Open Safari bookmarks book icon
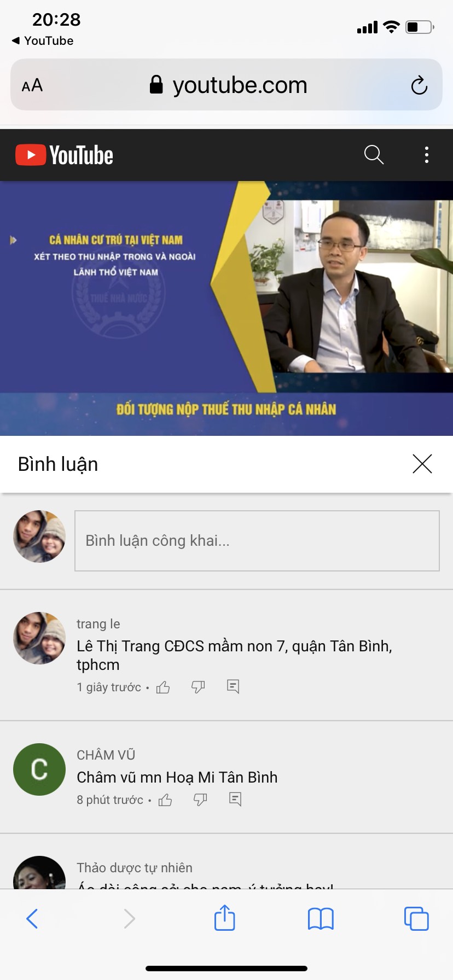The image size is (453, 980). pyautogui.click(x=321, y=919)
